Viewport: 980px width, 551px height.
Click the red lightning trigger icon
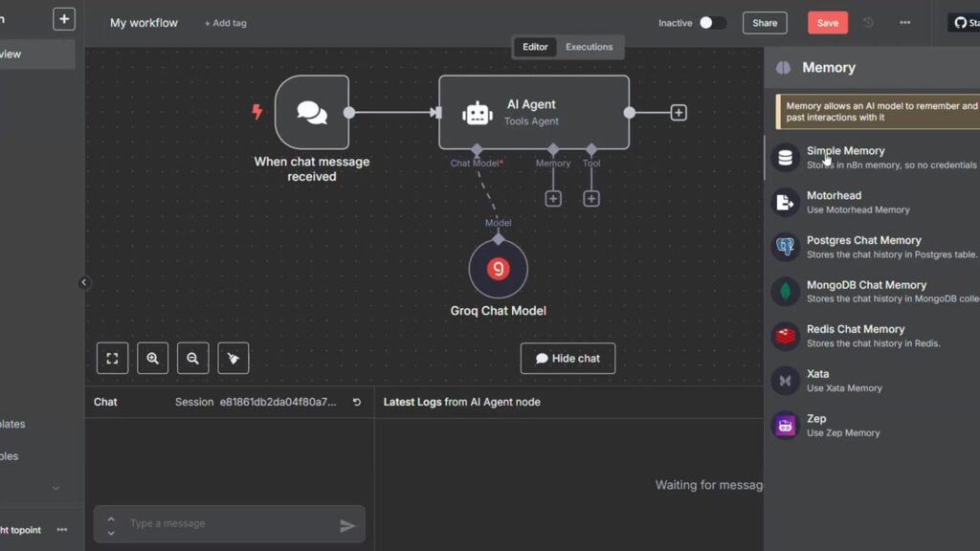tap(256, 112)
